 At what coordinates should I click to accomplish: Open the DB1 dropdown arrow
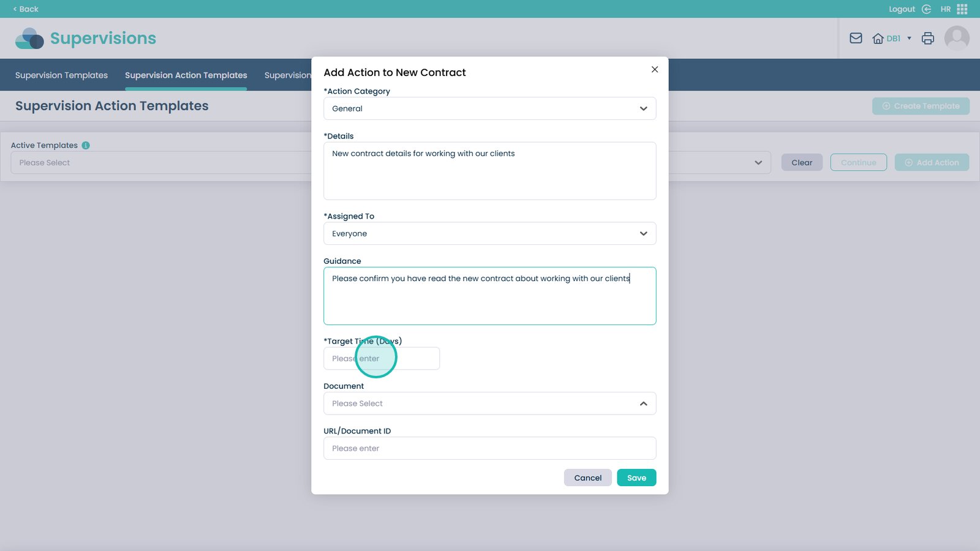point(909,39)
